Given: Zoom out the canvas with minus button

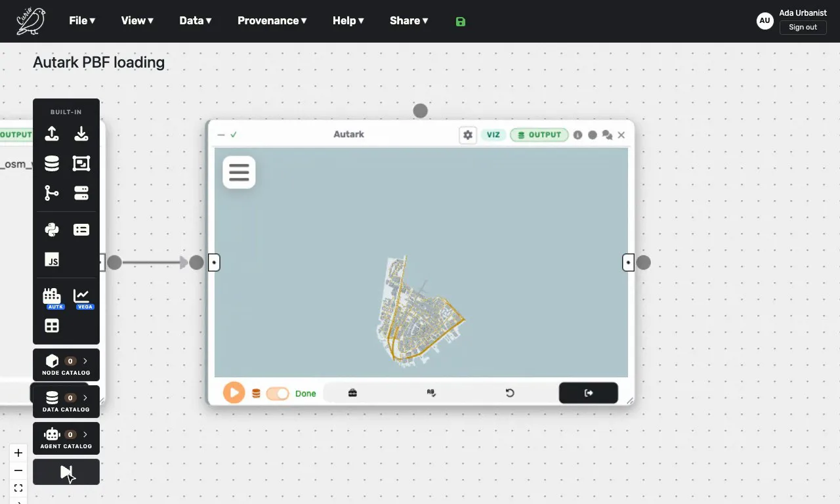Looking at the screenshot, I should click(18, 471).
